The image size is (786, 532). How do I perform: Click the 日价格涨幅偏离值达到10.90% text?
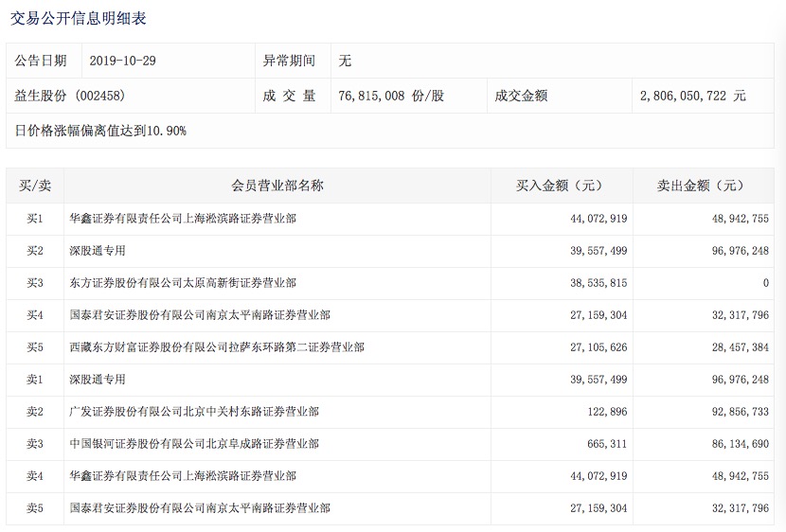(x=100, y=131)
